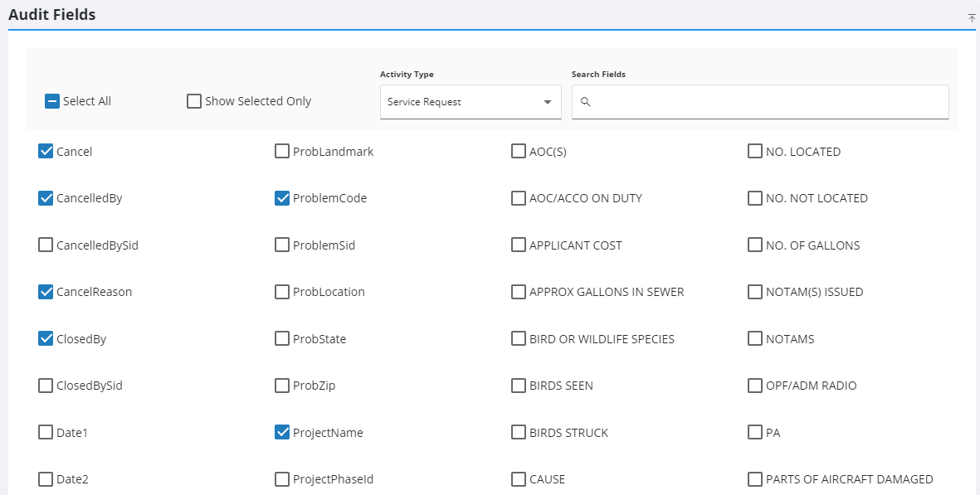
Task: Toggle the Select All checkbox
Action: pos(52,101)
